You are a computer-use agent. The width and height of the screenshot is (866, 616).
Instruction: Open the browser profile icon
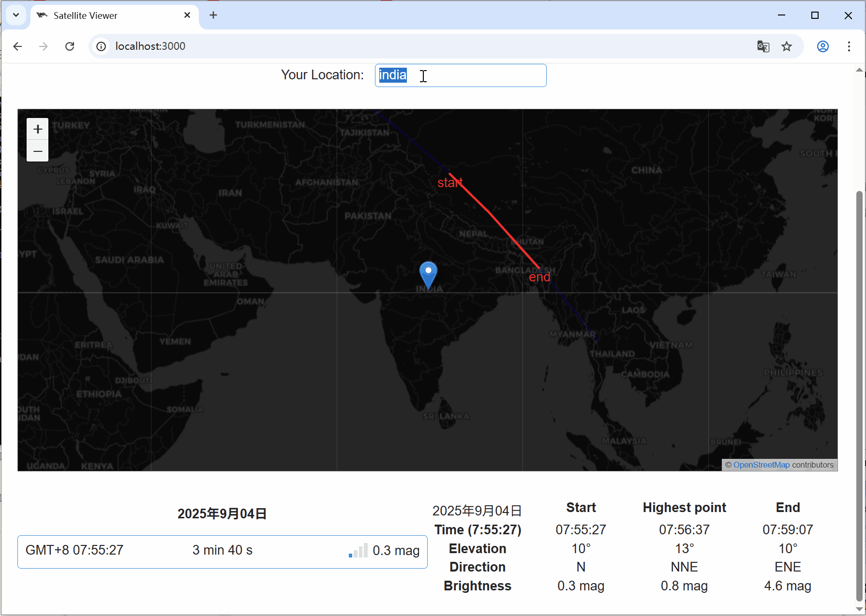(823, 46)
